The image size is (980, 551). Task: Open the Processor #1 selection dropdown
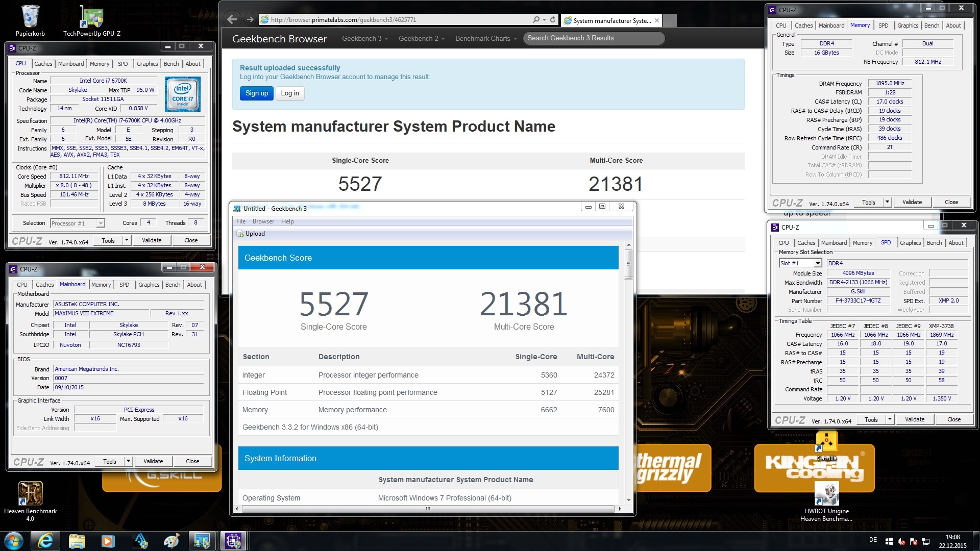coord(101,223)
